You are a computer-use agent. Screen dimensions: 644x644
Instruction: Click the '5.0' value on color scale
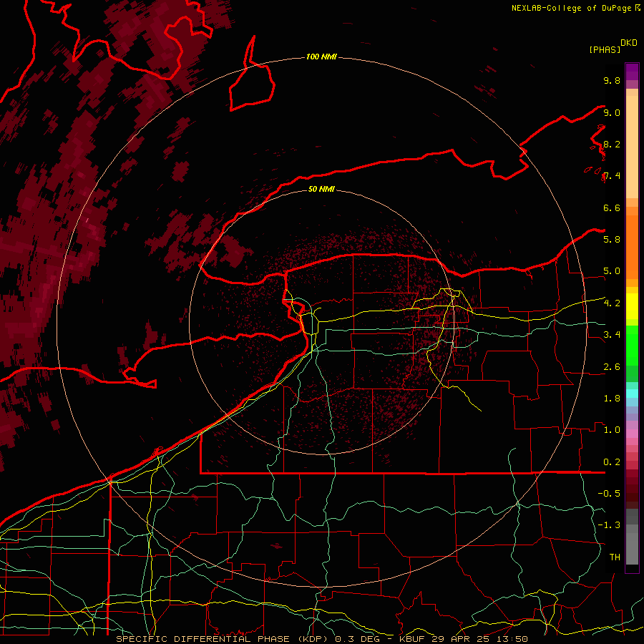coord(612,271)
